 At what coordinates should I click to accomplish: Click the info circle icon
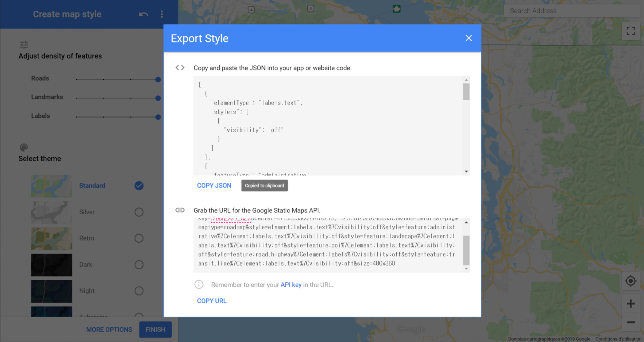tap(199, 284)
